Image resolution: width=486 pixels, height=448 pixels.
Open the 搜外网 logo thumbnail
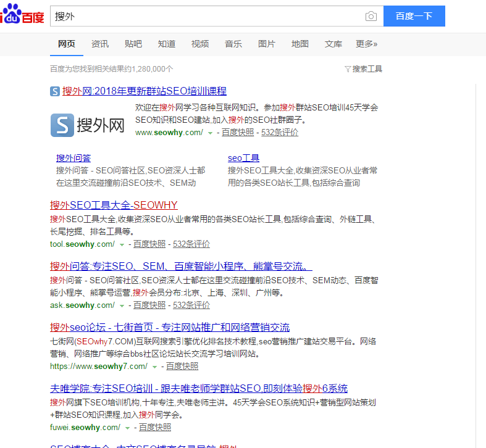click(88, 126)
